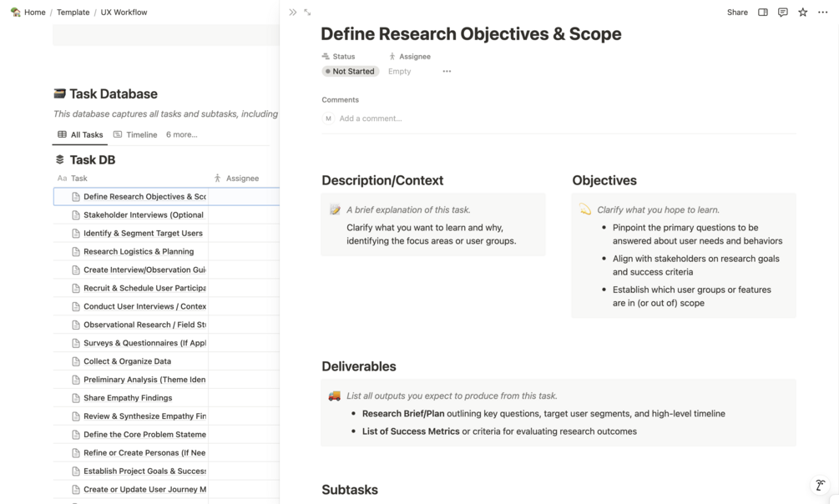Click the comments icon in top bar

point(782,13)
